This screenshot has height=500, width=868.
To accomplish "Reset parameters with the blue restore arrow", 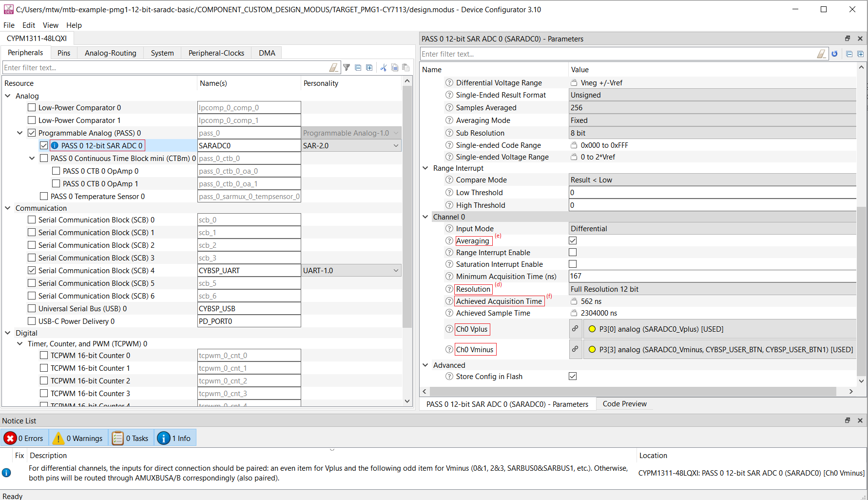I will point(835,54).
